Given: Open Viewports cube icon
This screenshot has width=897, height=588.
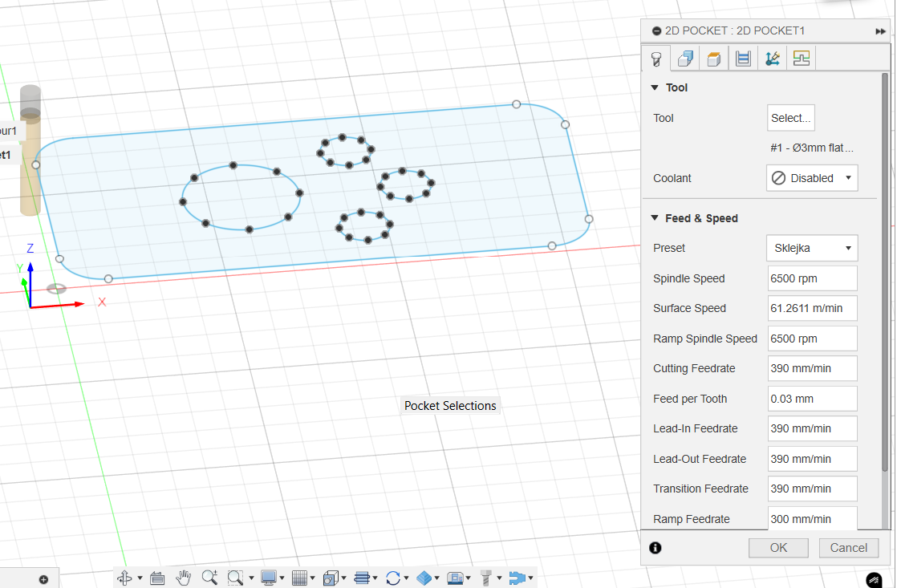Looking at the screenshot, I should click(330, 578).
